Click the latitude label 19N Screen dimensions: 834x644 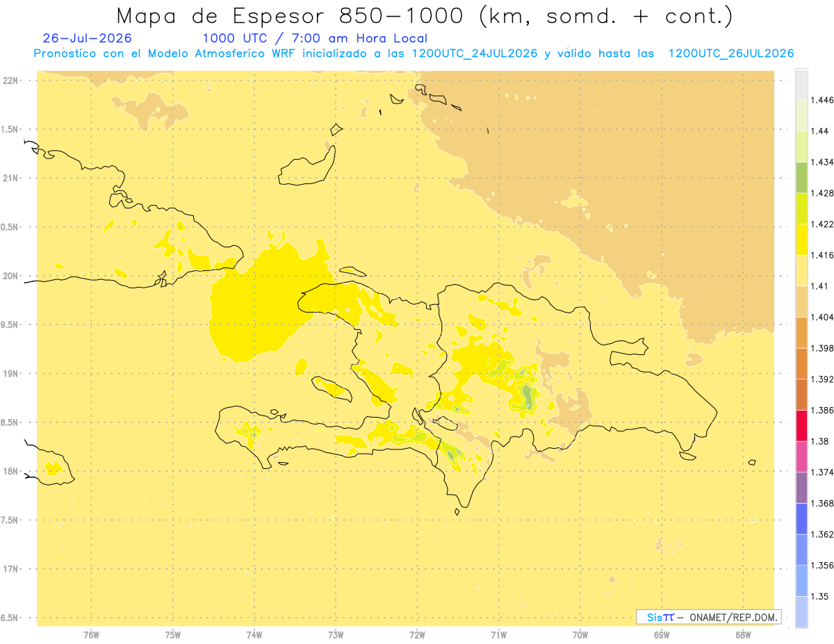point(10,373)
